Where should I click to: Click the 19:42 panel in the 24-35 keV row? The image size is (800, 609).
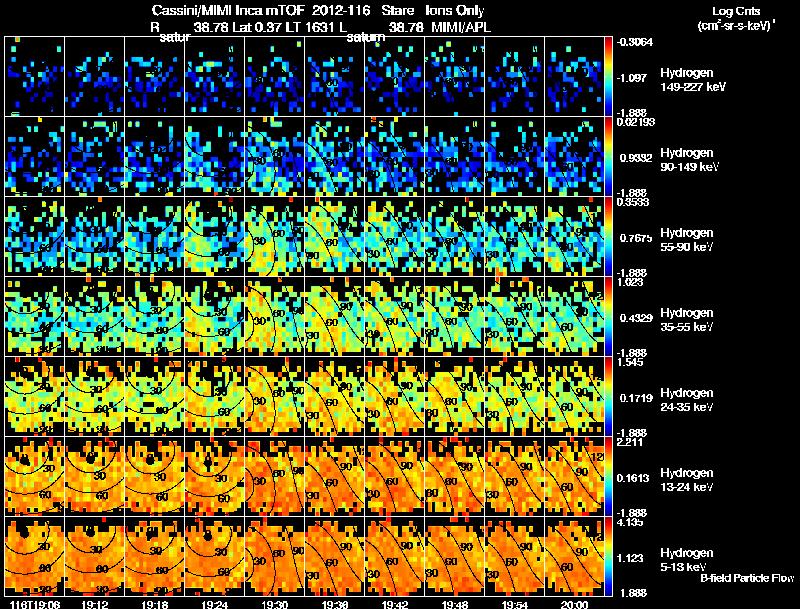[395, 397]
